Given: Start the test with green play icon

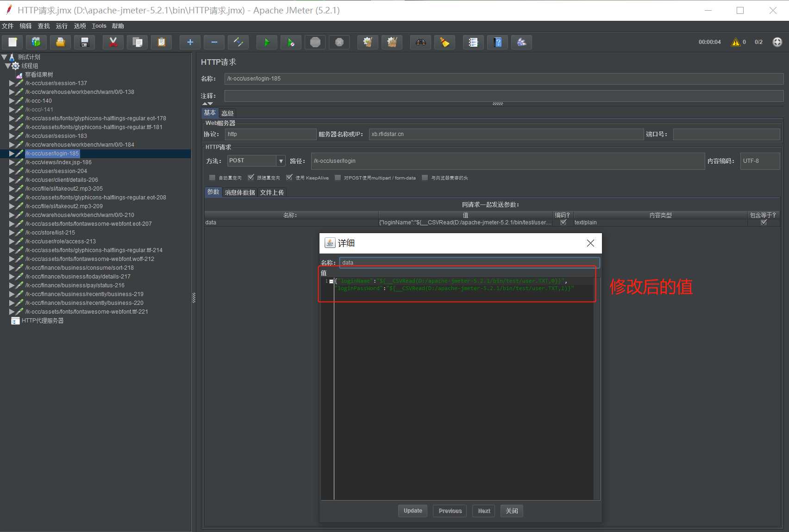Looking at the screenshot, I should pos(267,42).
